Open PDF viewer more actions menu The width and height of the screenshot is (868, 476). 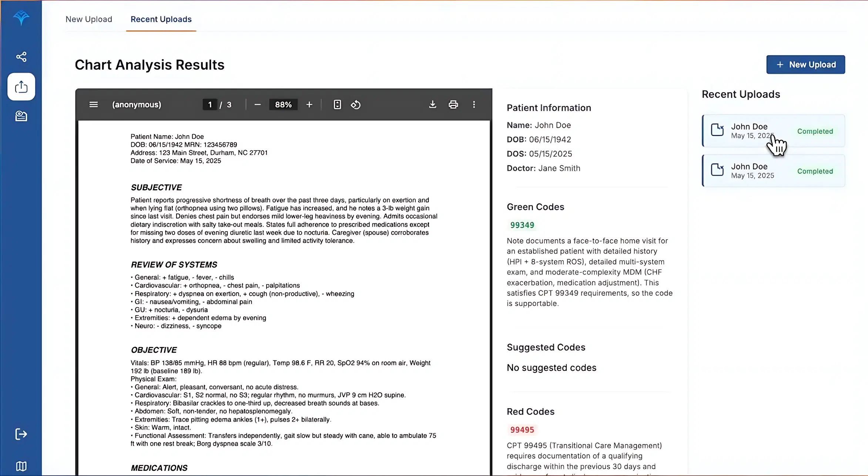(474, 104)
